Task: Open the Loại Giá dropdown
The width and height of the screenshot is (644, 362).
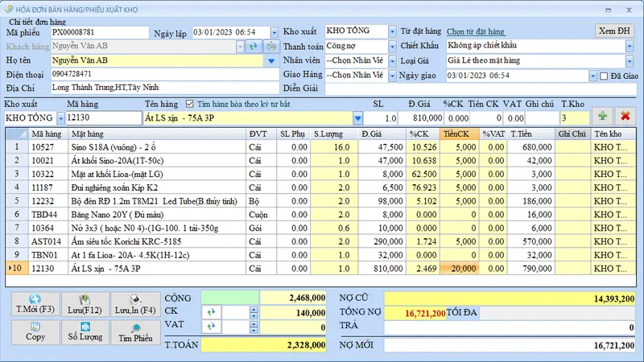Action: (x=630, y=61)
